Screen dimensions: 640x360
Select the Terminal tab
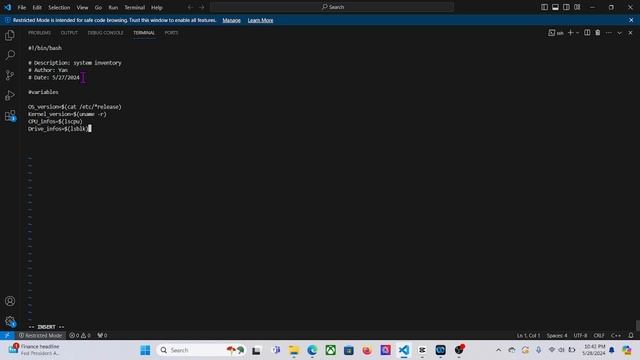(x=144, y=33)
